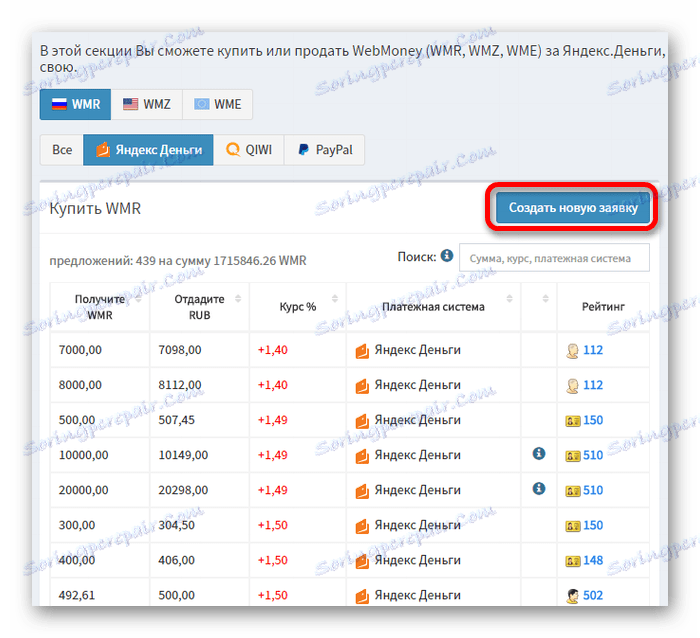
Task: Click the user avatar icon in 492,61 row
Action: click(x=572, y=596)
